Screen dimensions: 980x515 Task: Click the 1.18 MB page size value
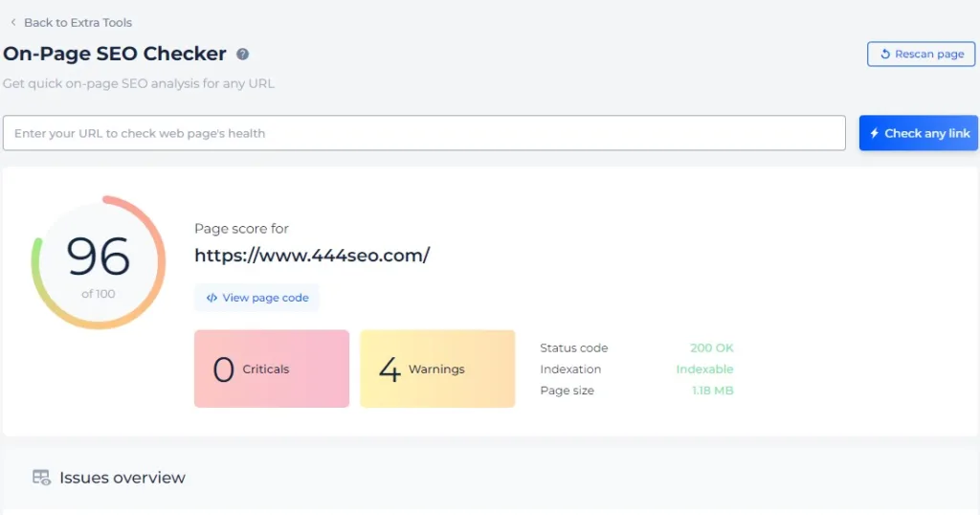coord(712,391)
